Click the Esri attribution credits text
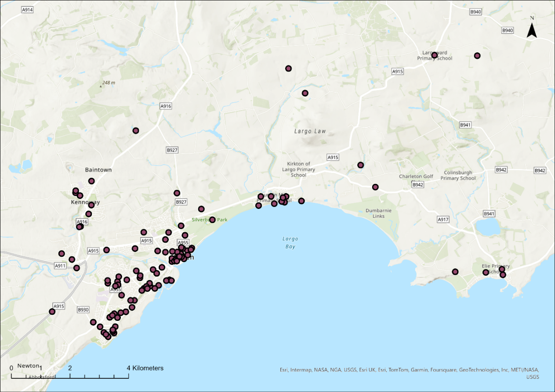Image resolution: width=555 pixels, height=392 pixels. (409, 370)
